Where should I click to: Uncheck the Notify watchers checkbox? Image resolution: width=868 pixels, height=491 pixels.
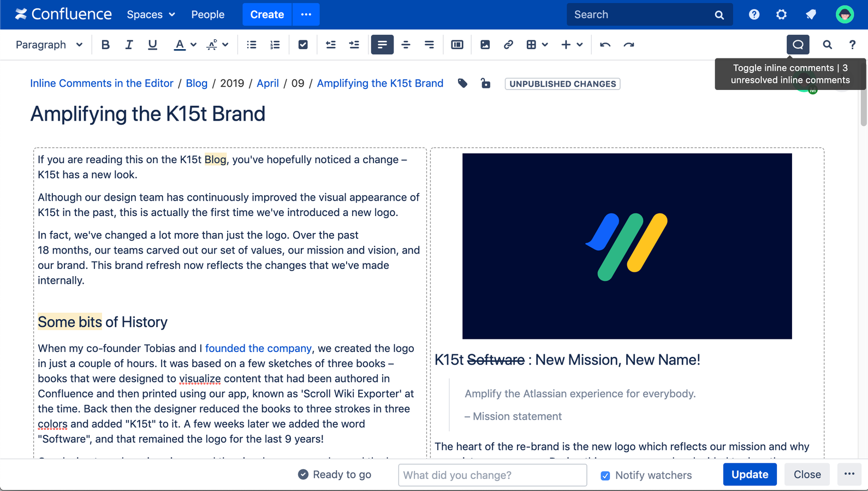[605, 476]
